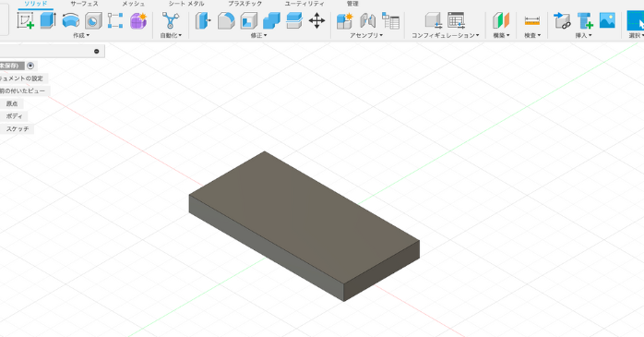
Task: Select the ドキュメントの設定 browser item
Action: pos(21,78)
